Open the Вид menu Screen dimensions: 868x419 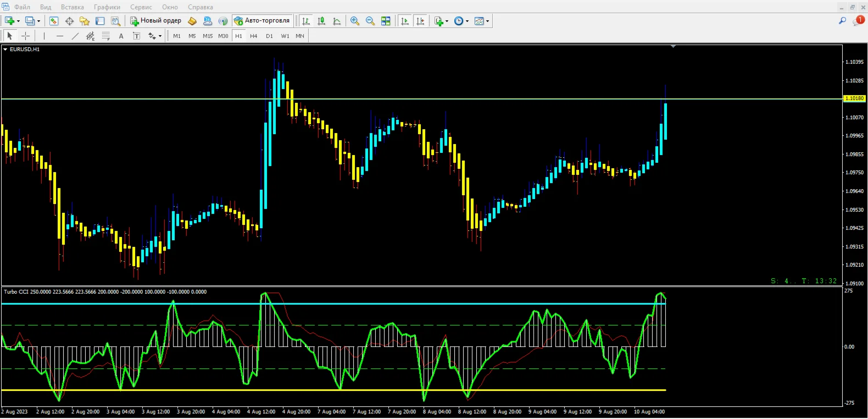[46, 7]
